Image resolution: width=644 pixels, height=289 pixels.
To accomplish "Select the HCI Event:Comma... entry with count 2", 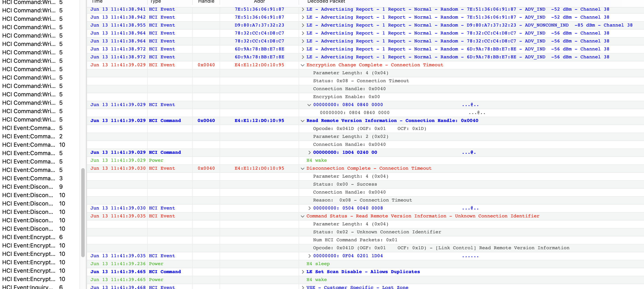I will tap(28, 136).
